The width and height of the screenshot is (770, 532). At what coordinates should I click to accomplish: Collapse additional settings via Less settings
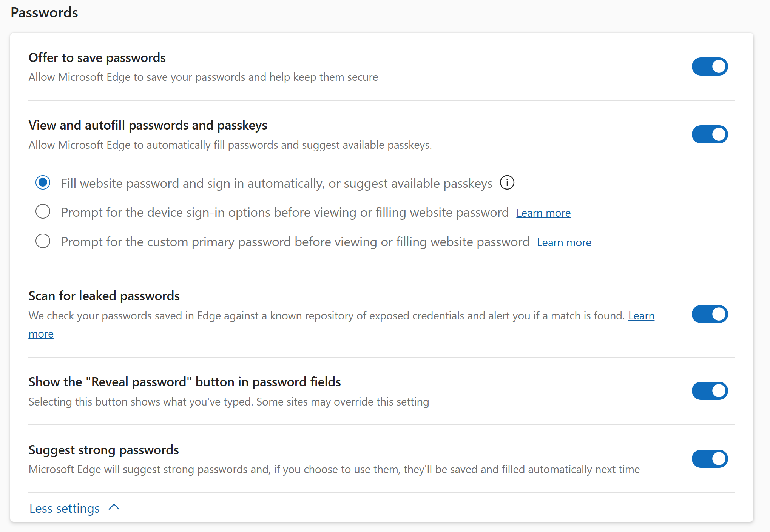(x=64, y=508)
